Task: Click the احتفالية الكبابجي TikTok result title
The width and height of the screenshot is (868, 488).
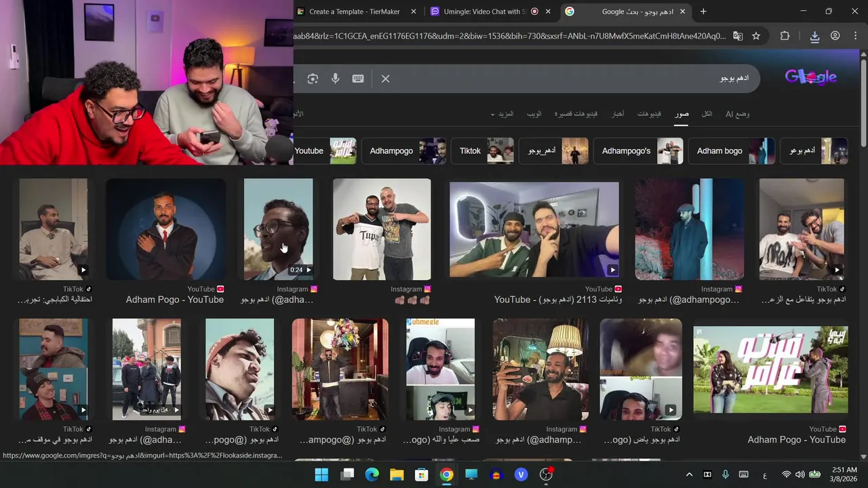Action: tap(55, 300)
